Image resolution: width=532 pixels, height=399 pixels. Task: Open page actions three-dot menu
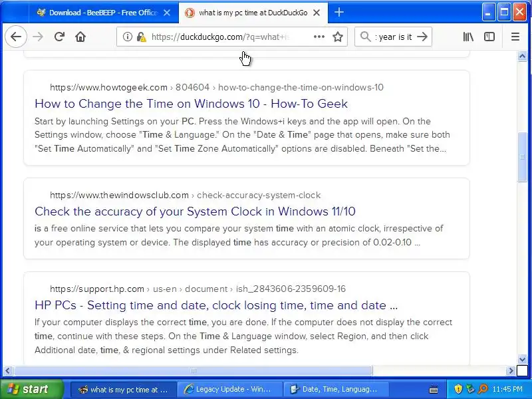pyautogui.click(x=319, y=37)
